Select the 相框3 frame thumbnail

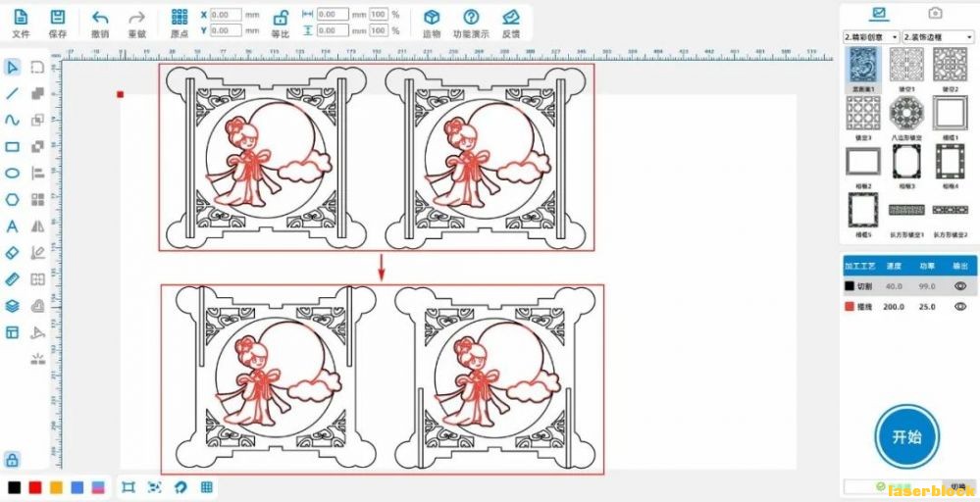pos(906,162)
